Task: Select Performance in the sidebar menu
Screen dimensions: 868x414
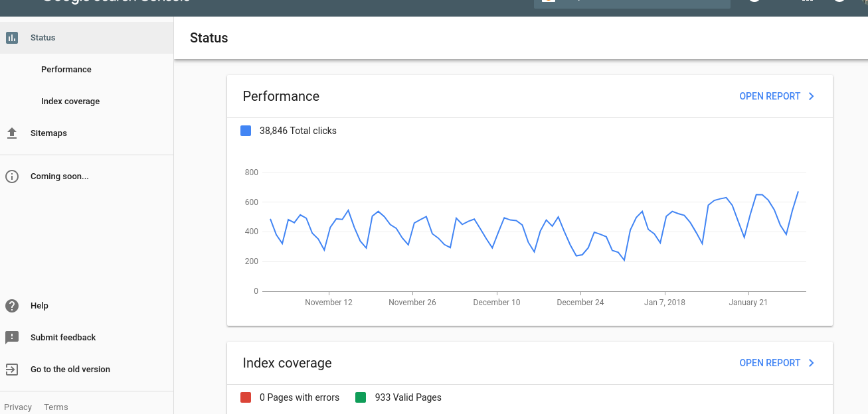Action: (x=66, y=70)
